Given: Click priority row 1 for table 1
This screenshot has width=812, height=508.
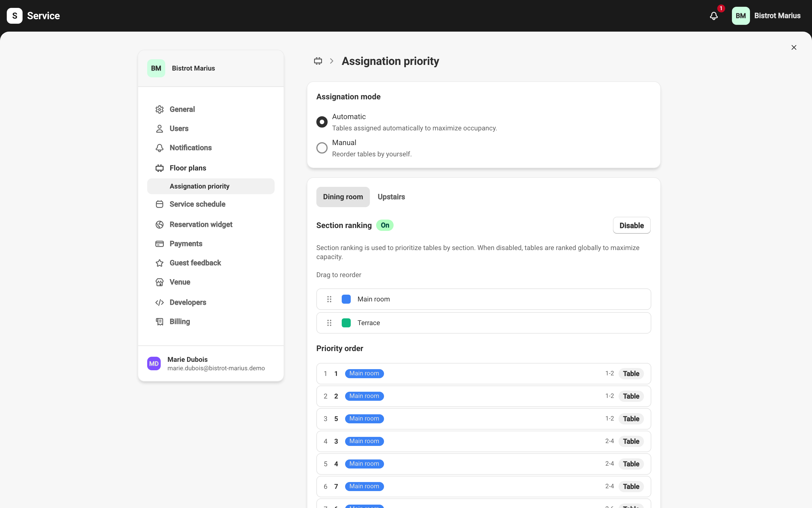Looking at the screenshot, I should (x=484, y=374).
